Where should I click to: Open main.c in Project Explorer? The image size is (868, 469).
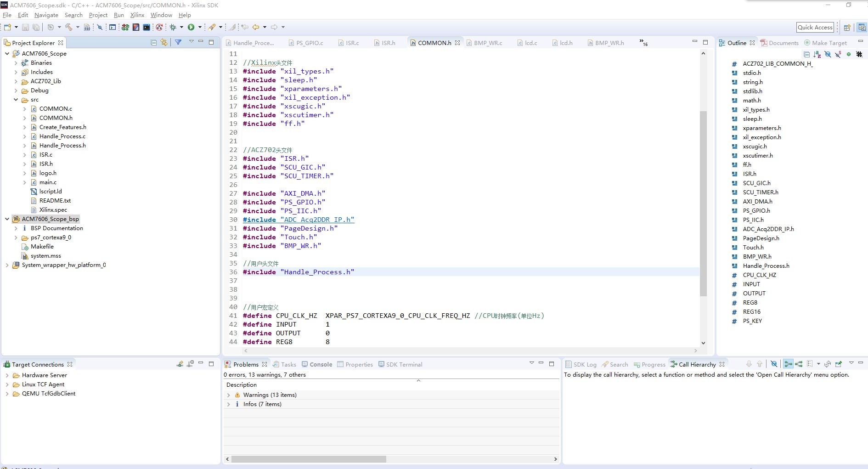pyautogui.click(x=48, y=182)
